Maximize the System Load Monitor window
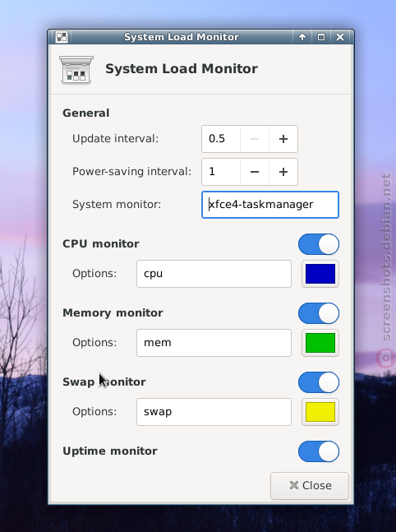Viewport: 396px width, 532px height. (321, 37)
